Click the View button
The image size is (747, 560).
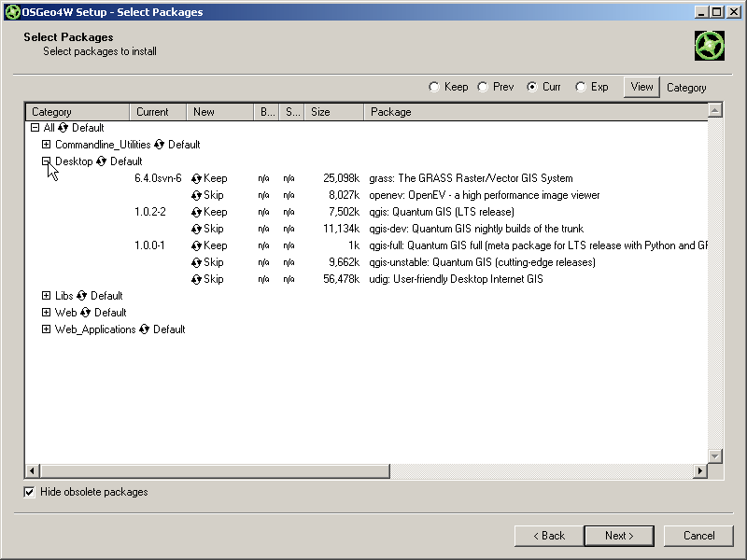[x=641, y=87]
